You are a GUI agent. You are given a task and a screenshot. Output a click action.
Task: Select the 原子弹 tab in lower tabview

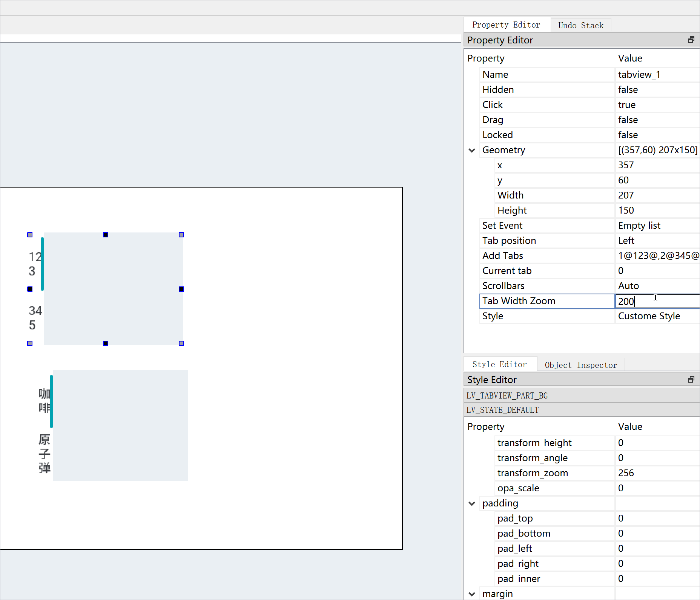45,454
